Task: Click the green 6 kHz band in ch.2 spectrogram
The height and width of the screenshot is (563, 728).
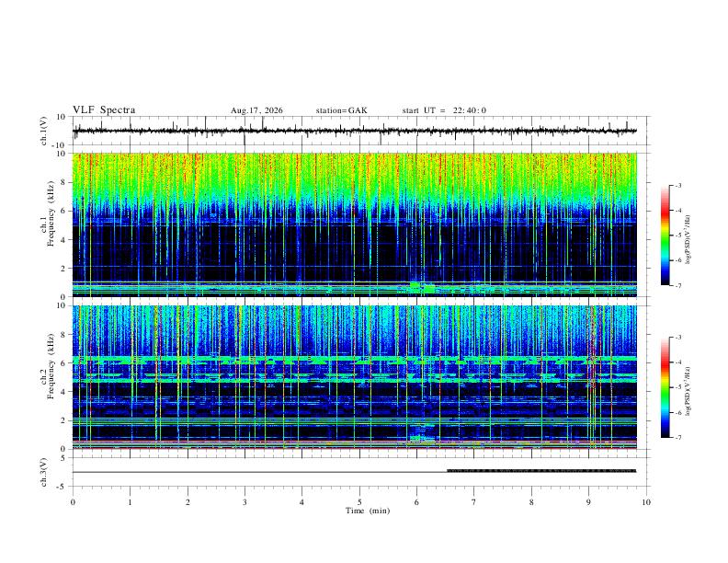Action: [354, 359]
